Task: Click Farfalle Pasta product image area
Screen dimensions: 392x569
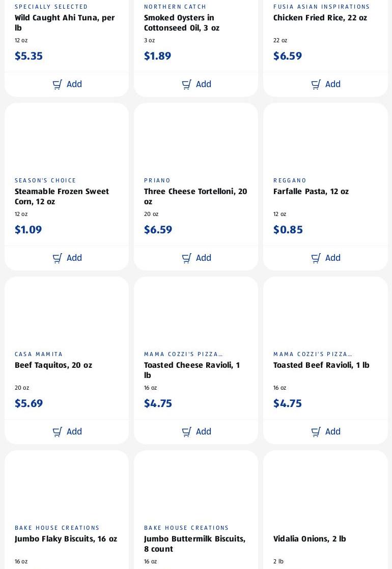Action: coord(325,140)
